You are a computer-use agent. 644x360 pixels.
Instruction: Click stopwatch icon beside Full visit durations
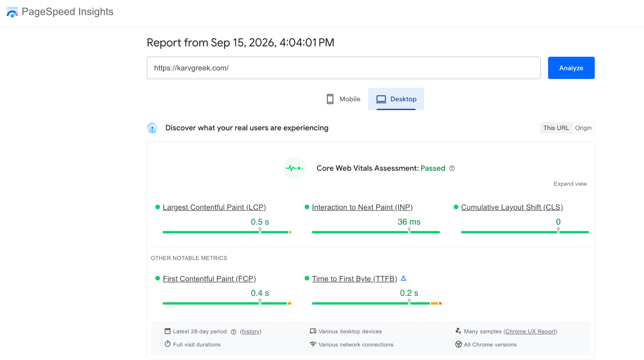[x=168, y=344]
